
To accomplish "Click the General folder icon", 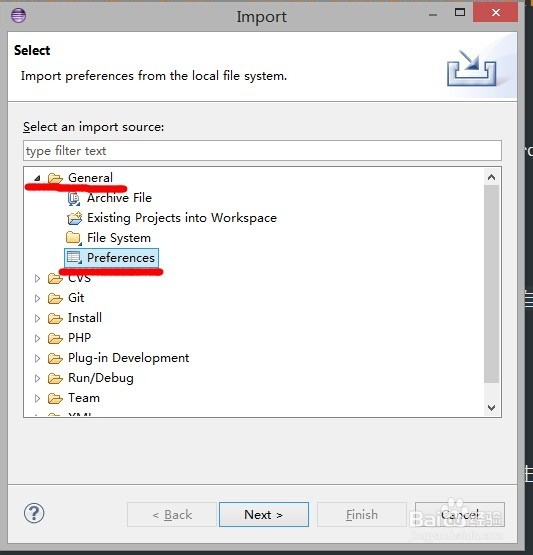I will (x=55, y=178).
